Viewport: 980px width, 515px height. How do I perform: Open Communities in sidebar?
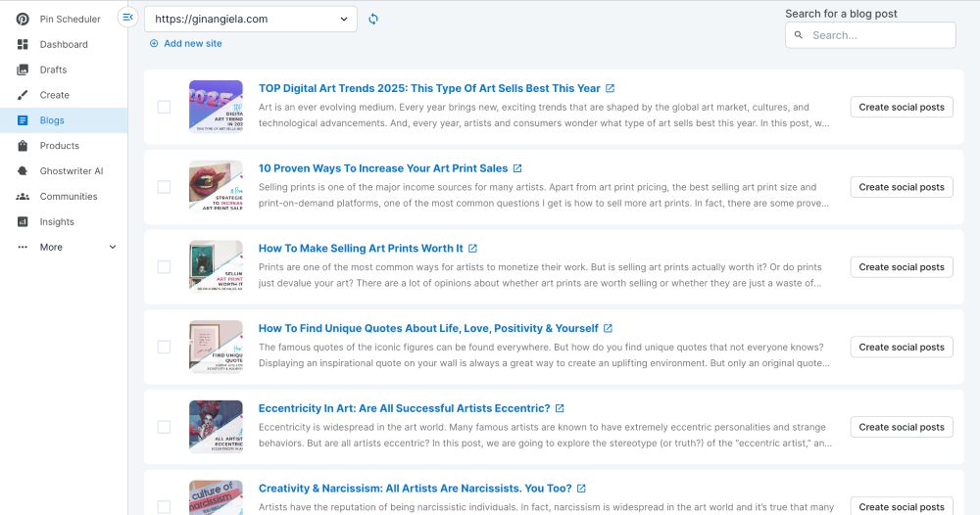pos(64,197)
